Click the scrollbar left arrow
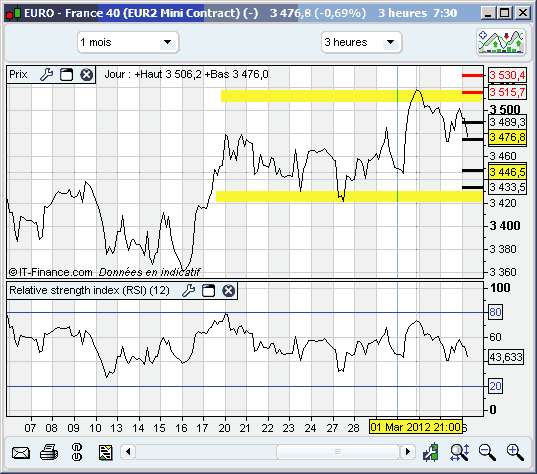Image resolution: width=537 pixels, height=474 pixels. click(x=128, y=452)
